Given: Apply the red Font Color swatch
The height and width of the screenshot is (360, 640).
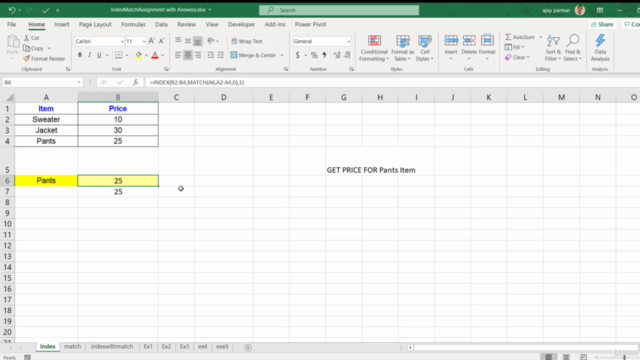Looking at the screenshot, I should [155, 55].
